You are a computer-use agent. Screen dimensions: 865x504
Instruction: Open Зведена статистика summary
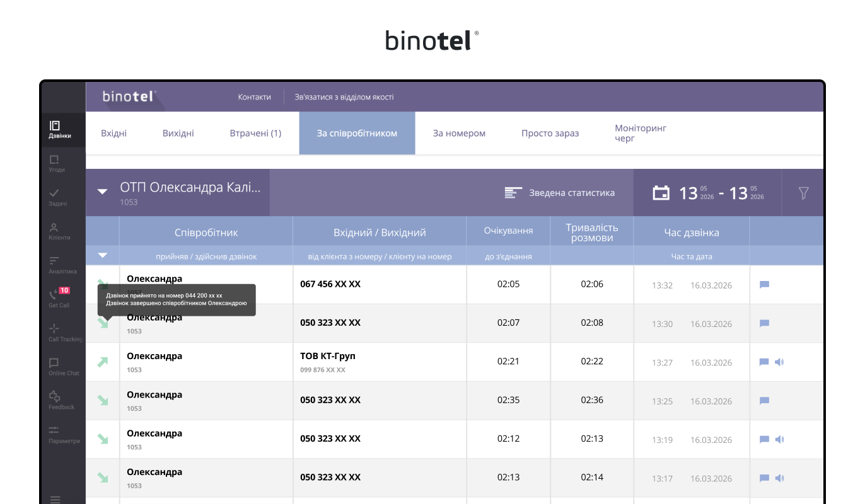pyautogui.click(x=572, y=193)
